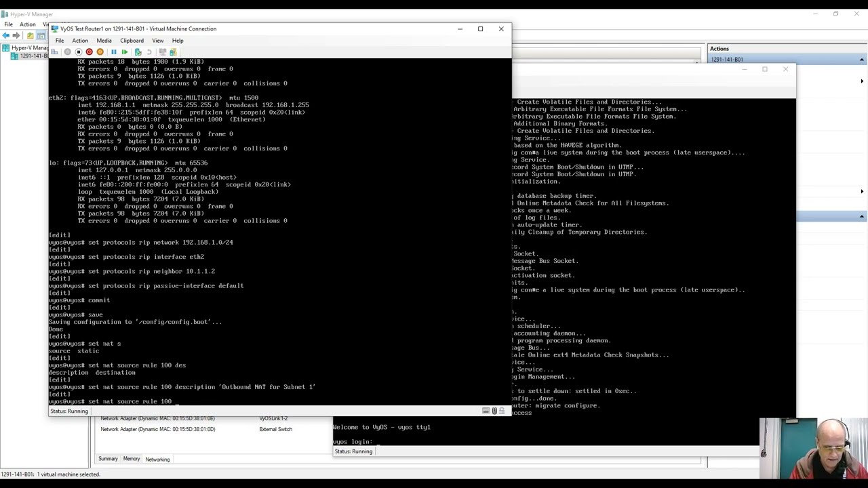Pause the virtual machine

pyautogui.click(x=113, y=52)
